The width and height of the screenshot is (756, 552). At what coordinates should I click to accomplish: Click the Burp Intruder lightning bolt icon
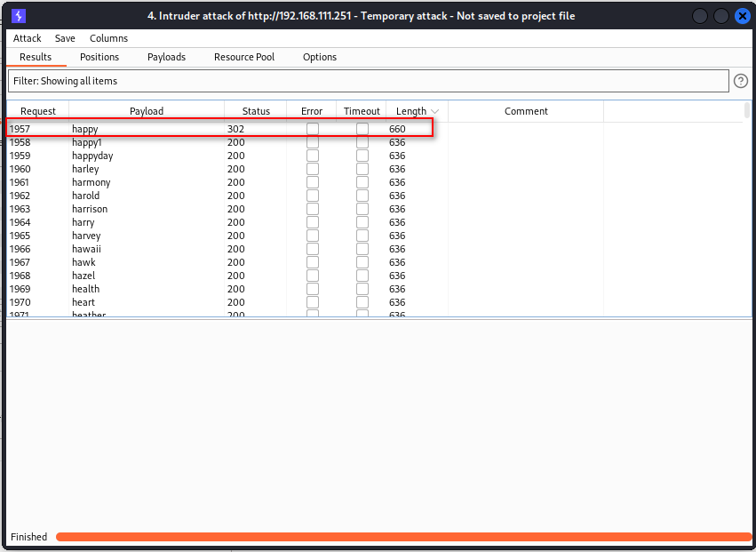[19, 16]
